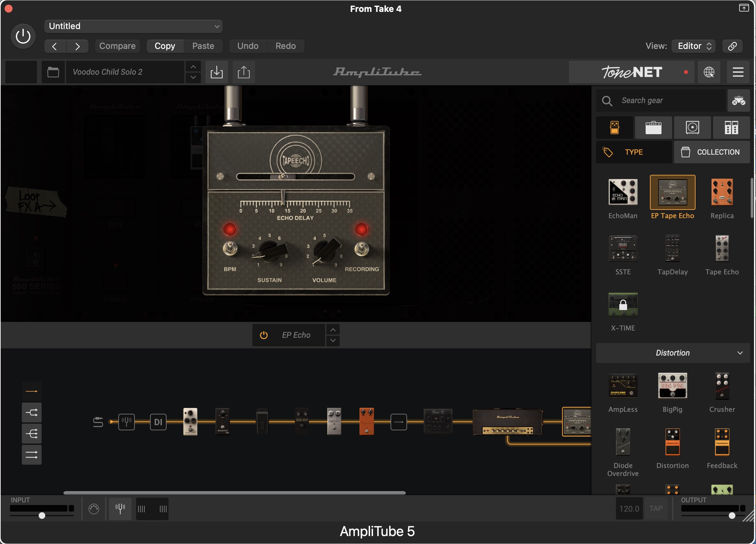Select the Rack effects gear tab
Image resolution: width=756 pixels, height=544 pixels.
pyautogui.click(x=731, y=128)
